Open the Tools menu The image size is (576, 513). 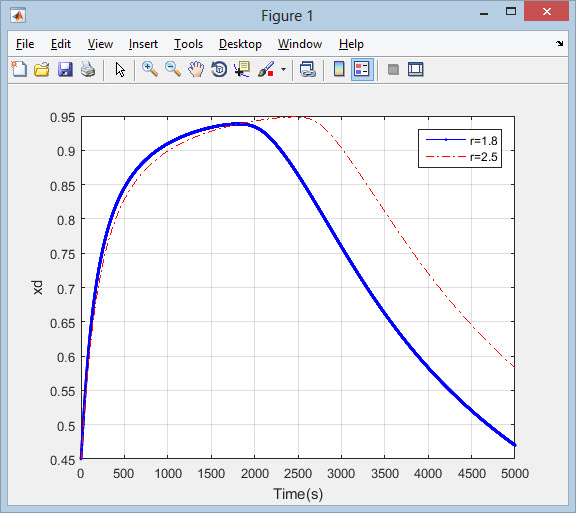click(188, 44)
